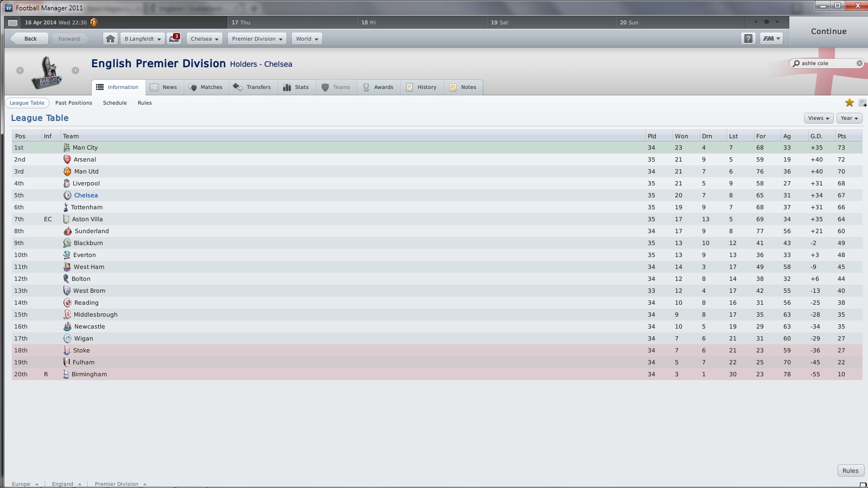Open the Premier Division dropdown menu

click(257, 38)
